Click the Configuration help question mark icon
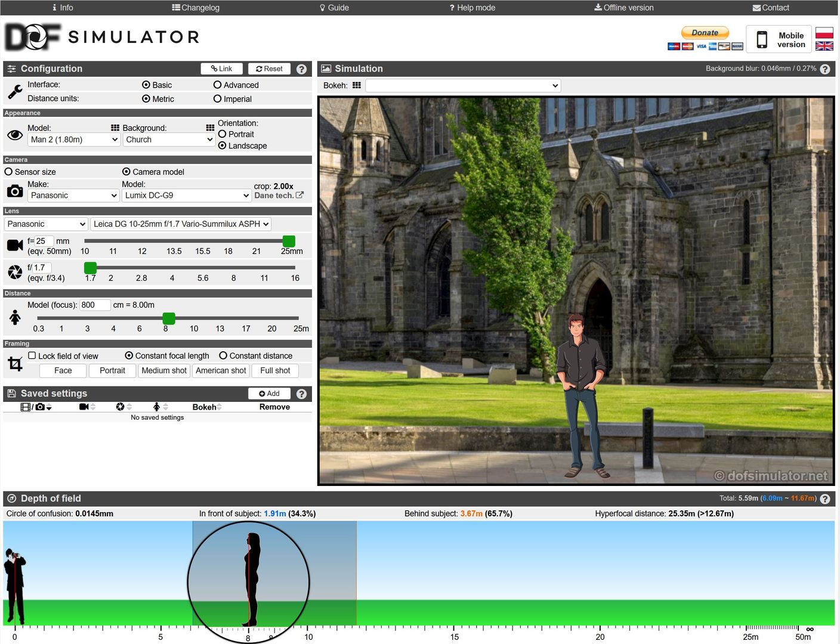The image size is (840, 644). click(301, 69)
